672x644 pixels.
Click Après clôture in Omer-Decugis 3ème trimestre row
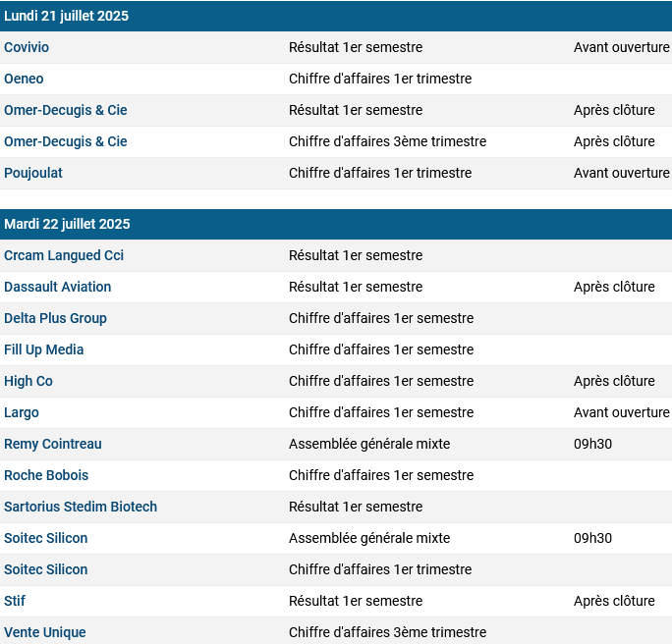pos(614,141)
